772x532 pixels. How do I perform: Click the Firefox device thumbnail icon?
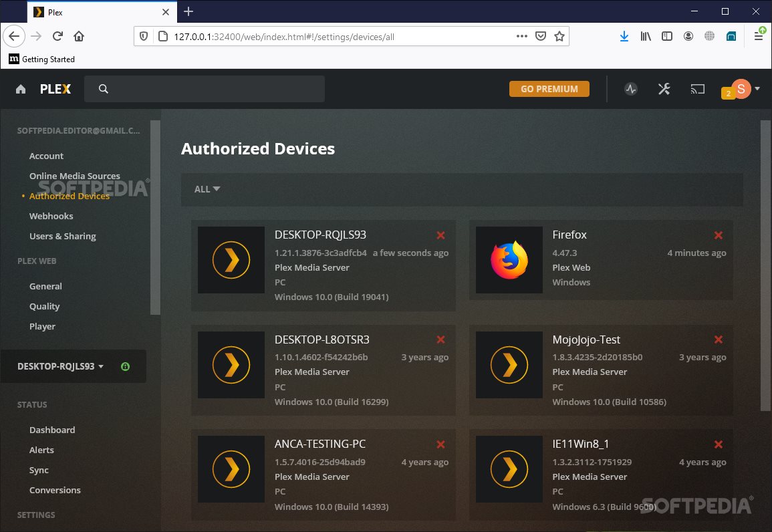(509, 260)
